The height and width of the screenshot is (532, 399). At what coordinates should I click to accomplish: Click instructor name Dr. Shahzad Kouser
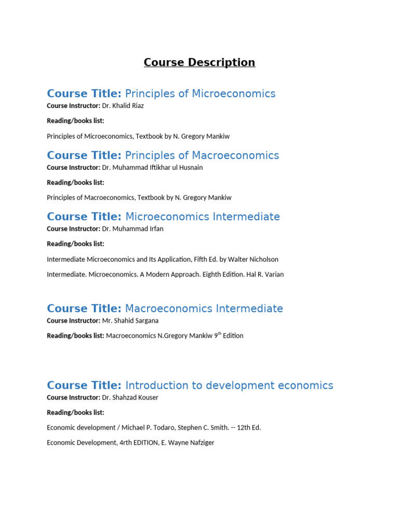click(130, 397)
